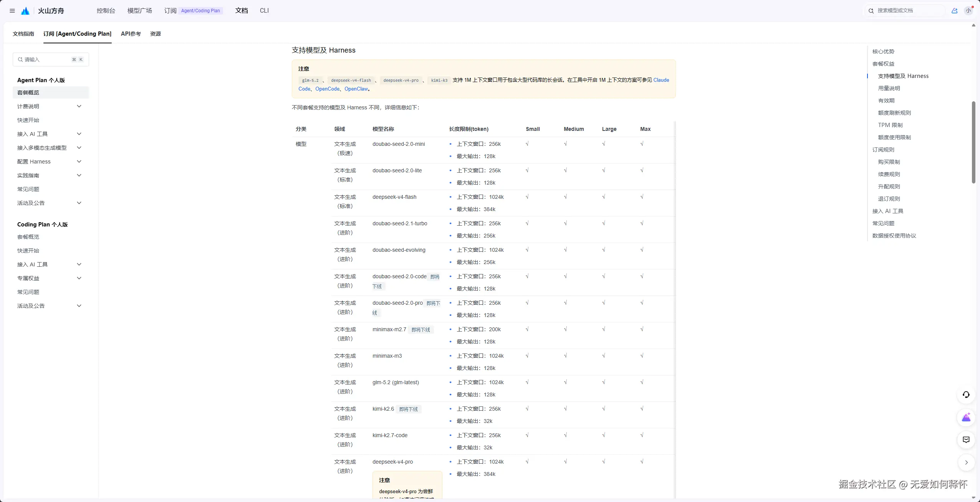The width and height of the screenshot is (980, 502).
Task: Open the feedback message floating button
Action: pos(966,440)
